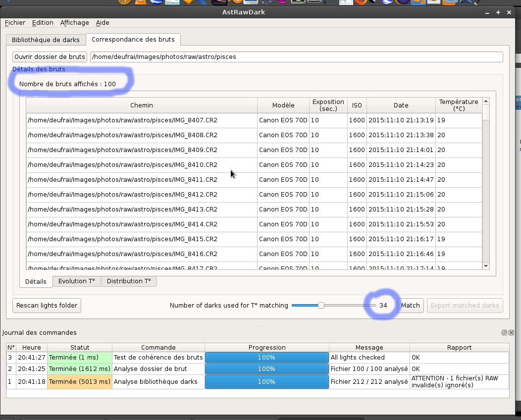The height and width of the screenshot is (420, 521).
Task: Click "Nombre de bruts affichés : 100" label
Action: click(67, 84)
